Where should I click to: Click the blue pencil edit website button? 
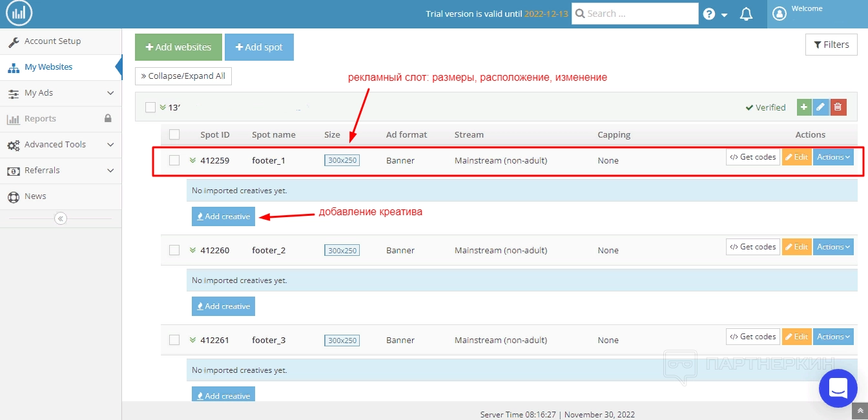click(821, 107)
